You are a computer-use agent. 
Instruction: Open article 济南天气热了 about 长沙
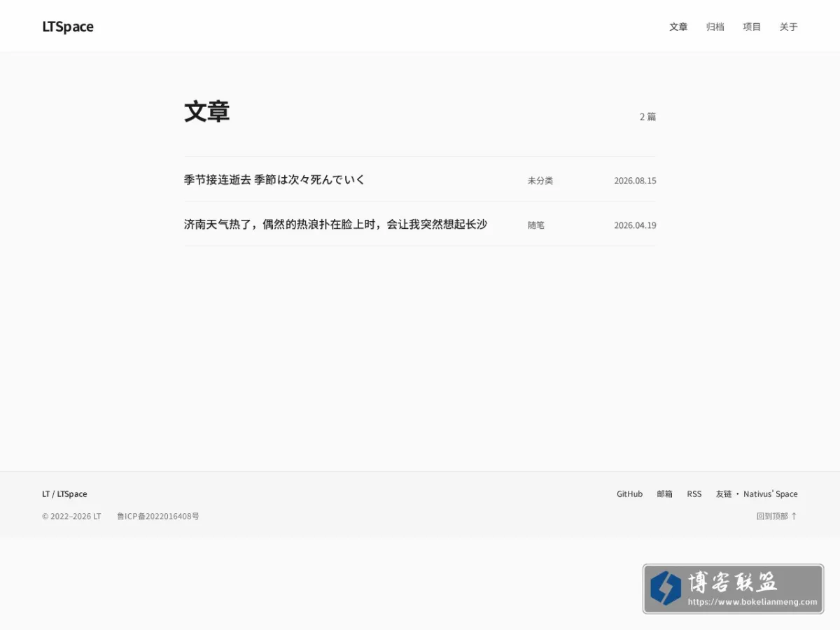tap(335, 224)
